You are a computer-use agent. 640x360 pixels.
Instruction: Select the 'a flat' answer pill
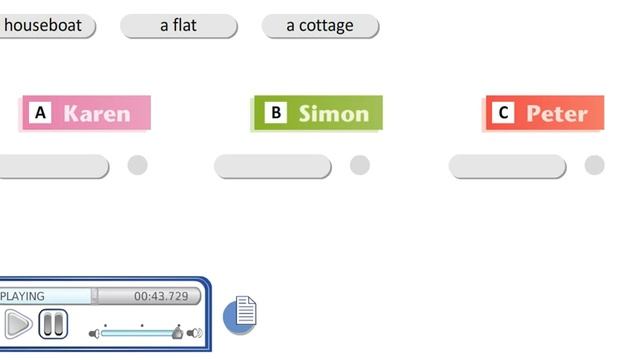point(179,26)
